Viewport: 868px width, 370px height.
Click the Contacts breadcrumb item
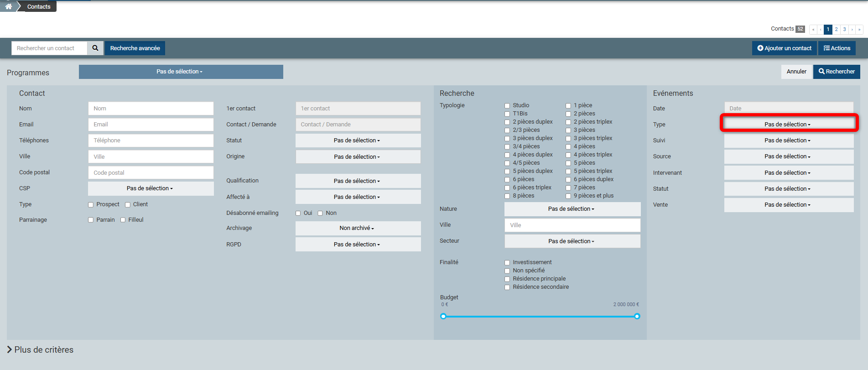(x=39, y=6)
